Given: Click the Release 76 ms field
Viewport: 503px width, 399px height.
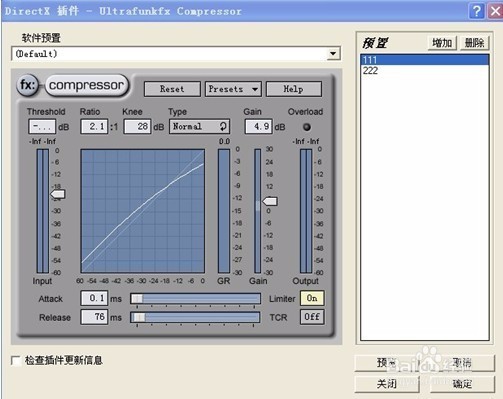Looking at the screenshot, I should 94,317.
